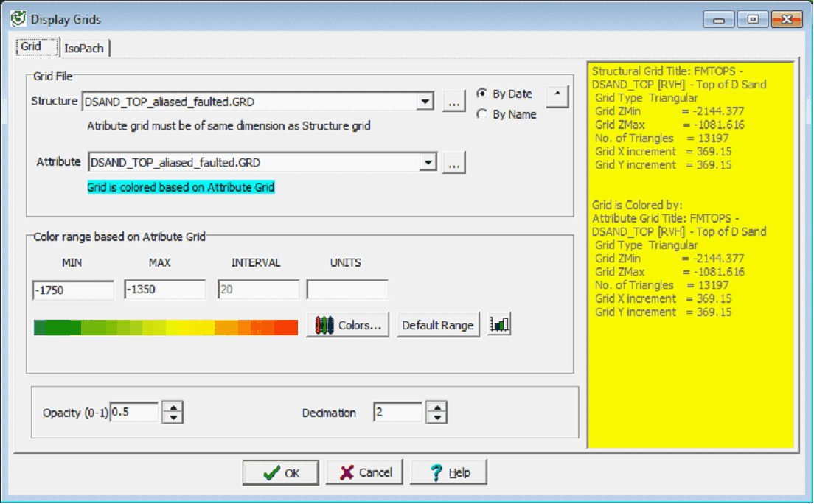This screenshot has height=504, width=814.
Task: Select the By Name radio button
Action: click(482, 114)
